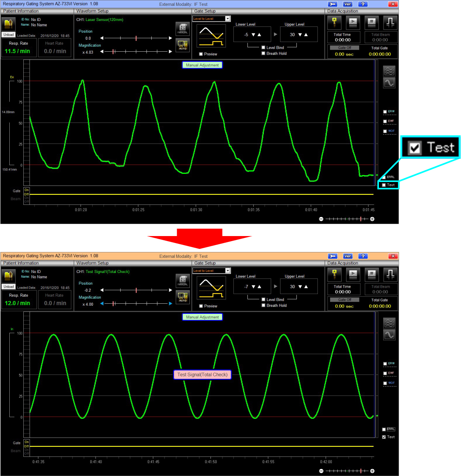This screenshot has width=461, height=476.
Task: Click the Ver. button in top title bar
Action: pos(347,4)
